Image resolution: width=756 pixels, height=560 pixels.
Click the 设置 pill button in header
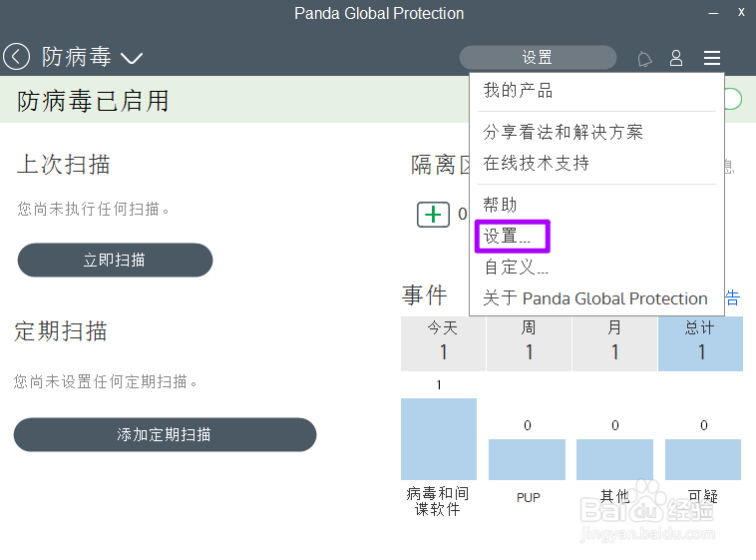click(538, 58)
